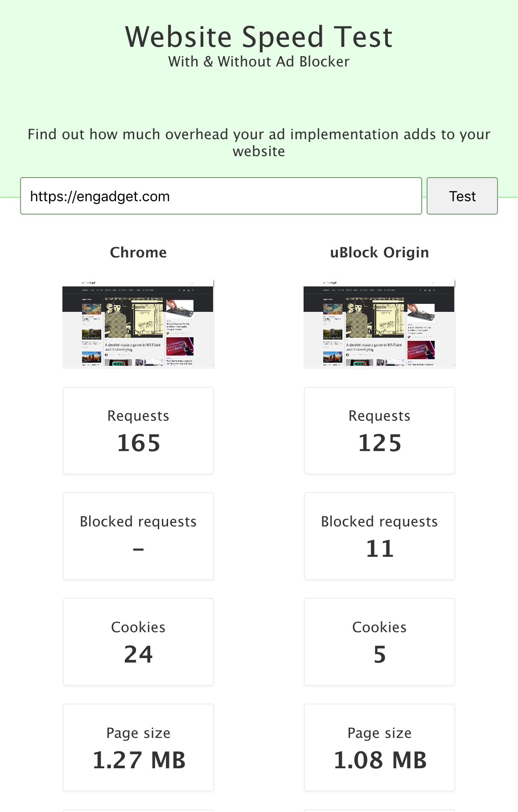Click the Blocked requests 11 stat card
Image resolution: width=518 pixels, height=812 pixels.
click(379, 536)
